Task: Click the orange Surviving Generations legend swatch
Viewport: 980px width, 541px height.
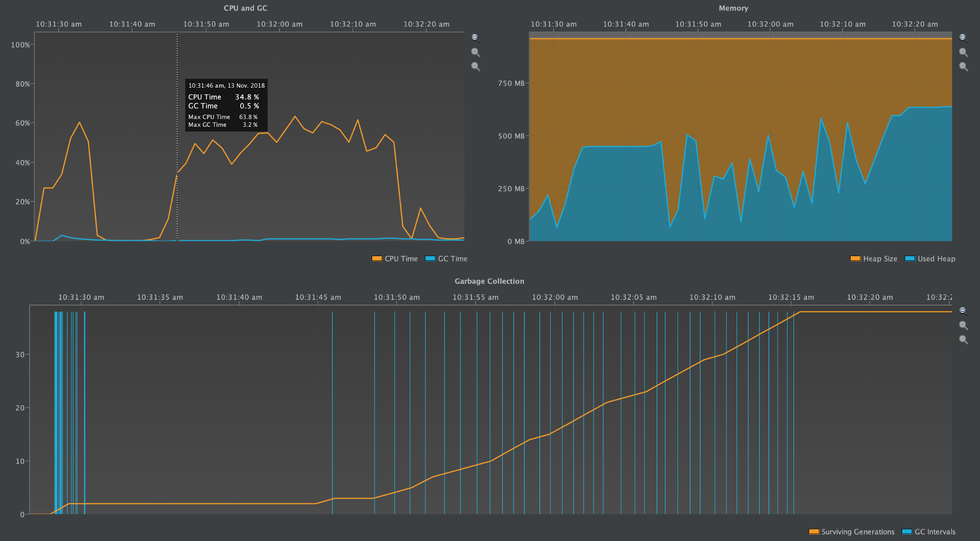Action: [814, 532]
